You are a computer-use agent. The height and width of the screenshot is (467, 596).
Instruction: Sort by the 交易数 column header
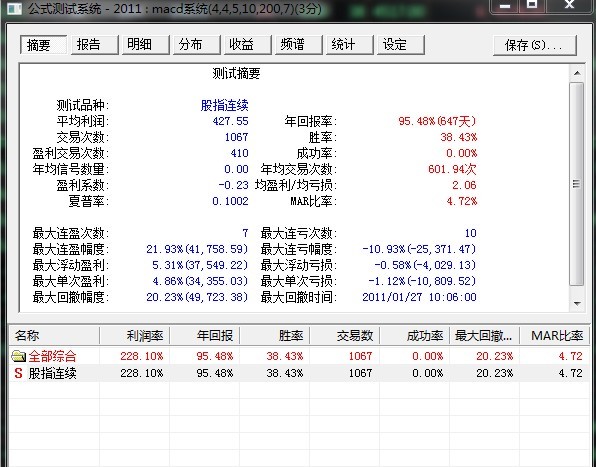point(344,336)
